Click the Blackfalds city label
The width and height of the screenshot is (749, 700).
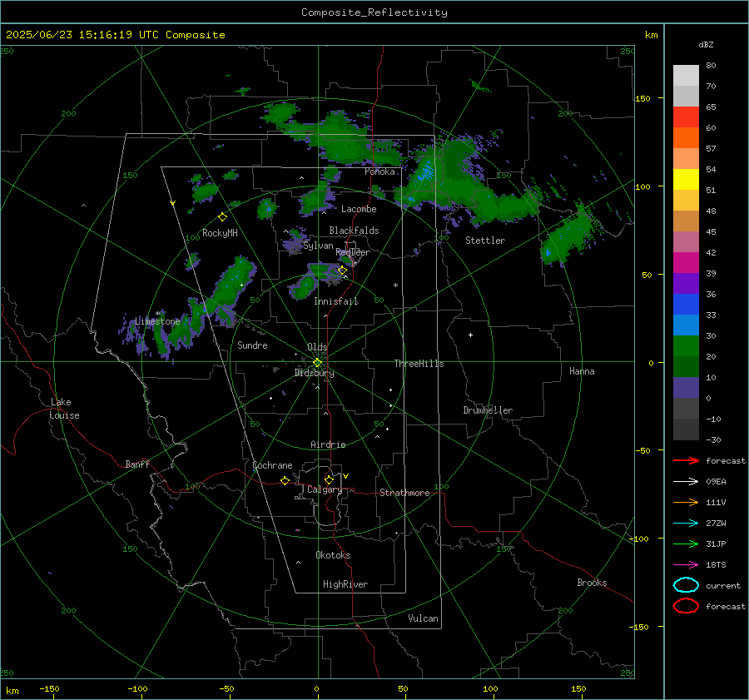tap(354, 231)
